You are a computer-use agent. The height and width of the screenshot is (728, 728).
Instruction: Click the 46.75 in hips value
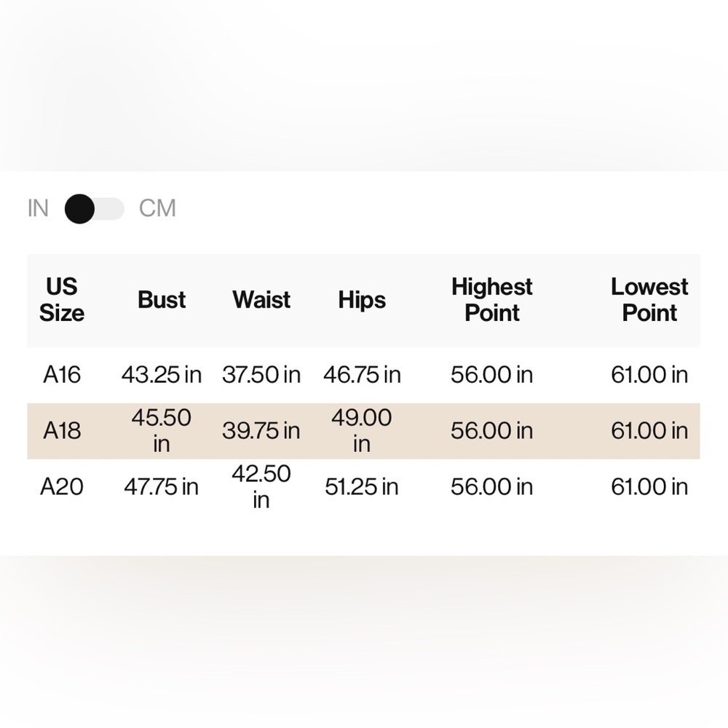point(362,375)
